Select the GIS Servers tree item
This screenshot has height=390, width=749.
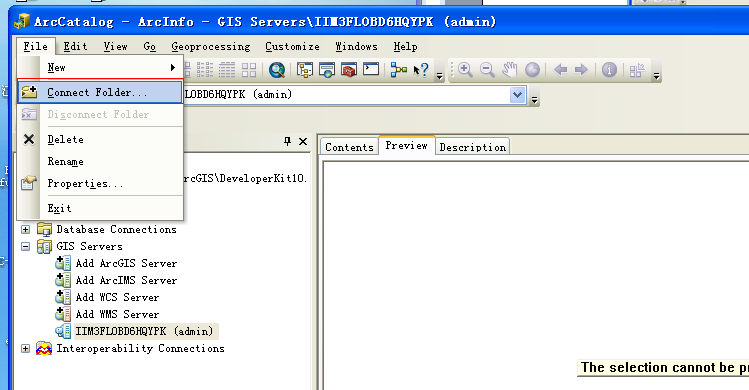pos(89,247)
